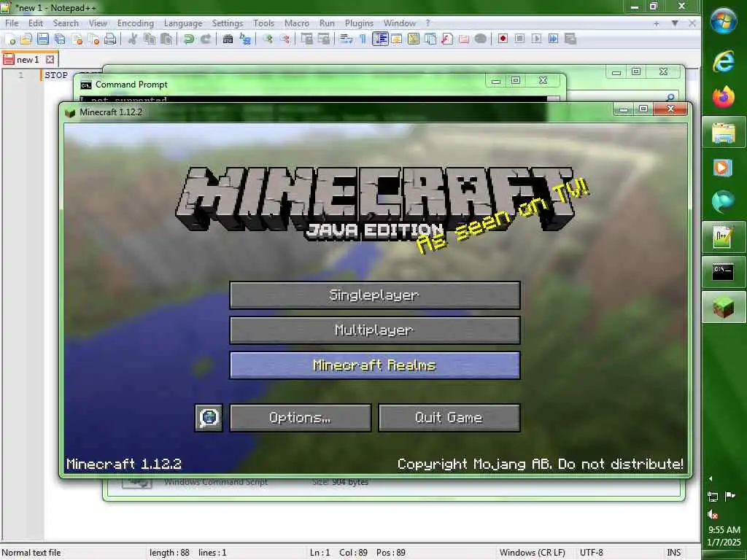This screenshot has width=747, height=560.
Task: Toggle the INS insert mode indicator
Action: 673,553
